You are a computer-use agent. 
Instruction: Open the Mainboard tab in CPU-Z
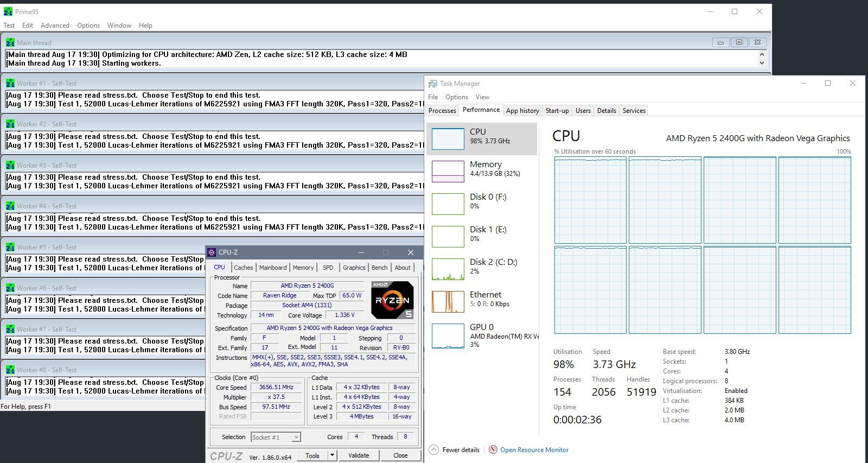272,268
